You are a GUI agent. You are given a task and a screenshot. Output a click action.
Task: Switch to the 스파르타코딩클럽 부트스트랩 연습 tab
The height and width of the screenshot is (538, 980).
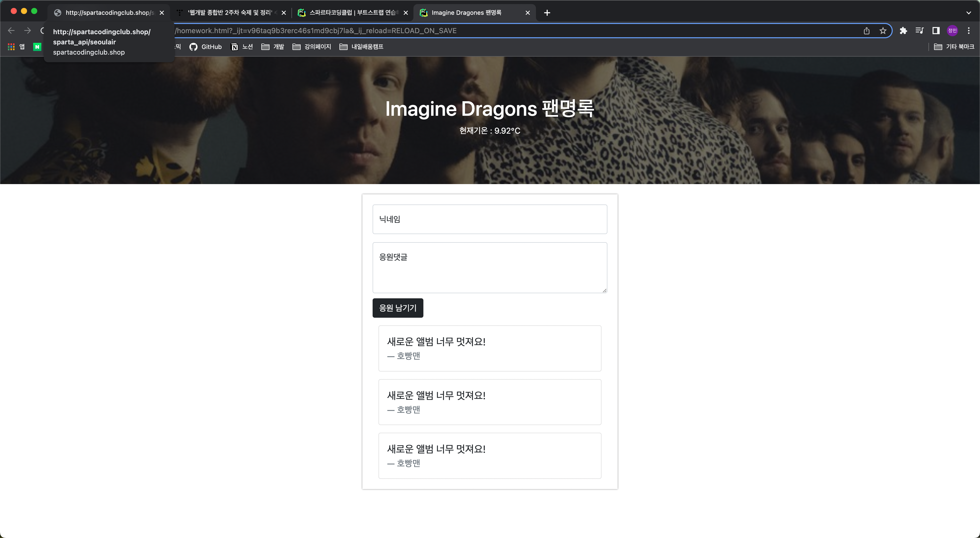point(353,12)
